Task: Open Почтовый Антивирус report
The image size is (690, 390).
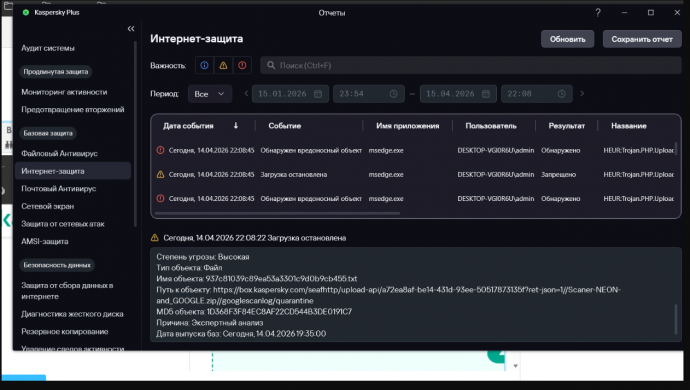Action: click(59, 189)
